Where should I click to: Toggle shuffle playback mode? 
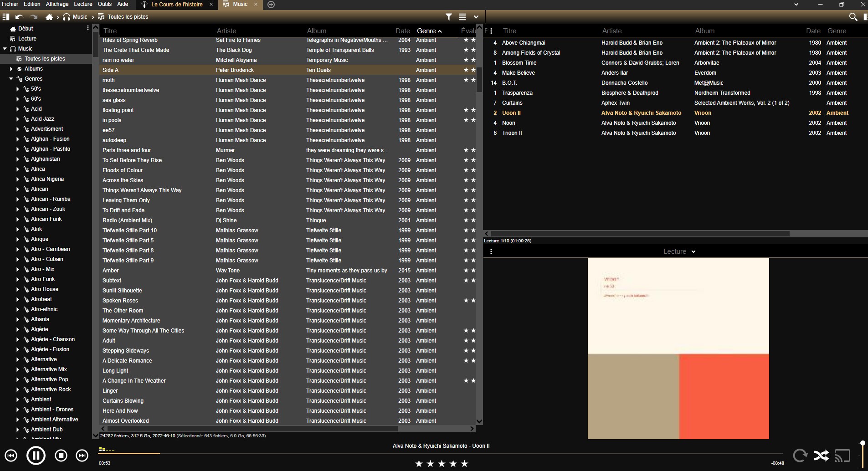pyautogui.click(x=821, y=456)
